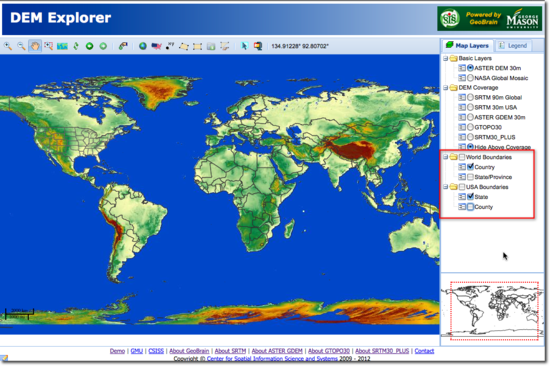Collapse the USA Boundaries folder
550x366 pixels.
pos(445,187)
